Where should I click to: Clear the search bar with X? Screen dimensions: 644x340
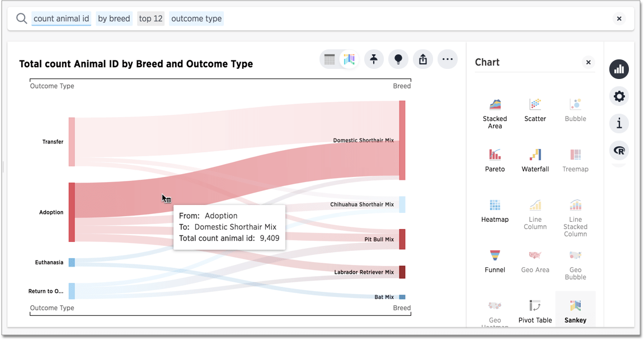click(619, 18)
